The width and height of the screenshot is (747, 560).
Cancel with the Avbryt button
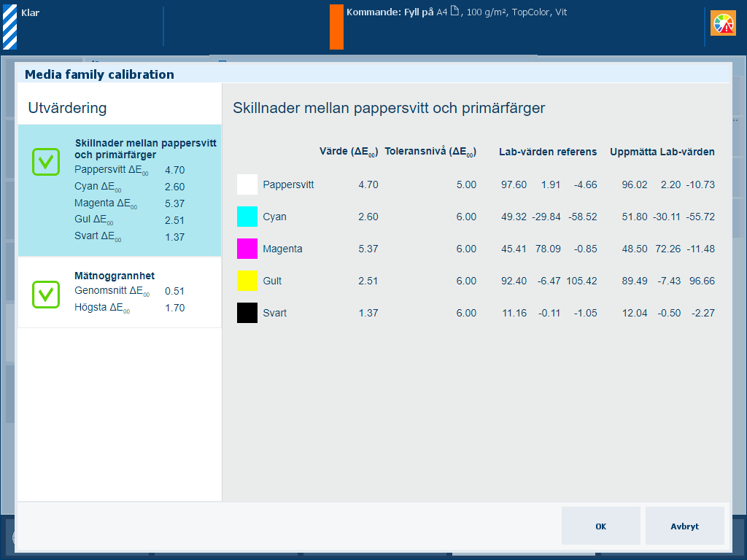(x=684, y=526)
